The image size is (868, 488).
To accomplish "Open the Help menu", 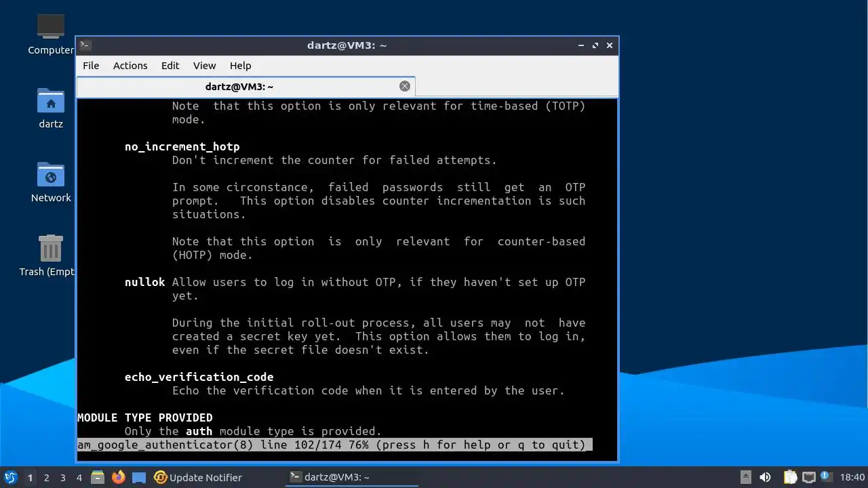I will tap(240, 66).
